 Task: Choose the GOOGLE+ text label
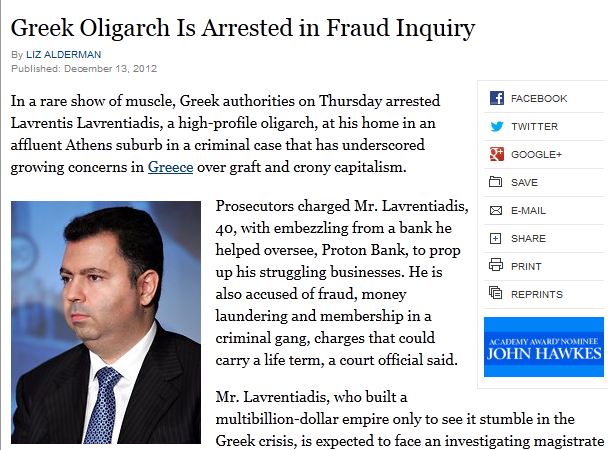(x=537, y=155)
